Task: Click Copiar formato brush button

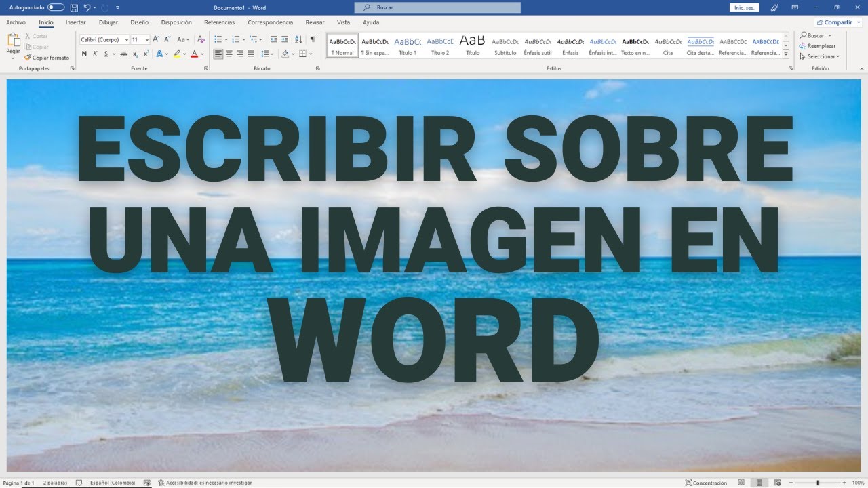Action: [x=47, y=58]
